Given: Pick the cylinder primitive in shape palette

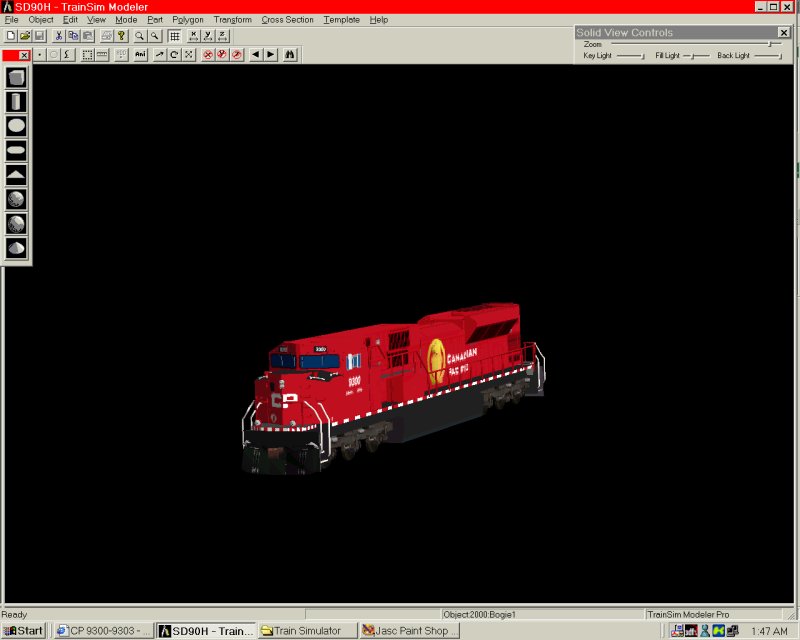Looking at the screenshot, I should tap(16, 102).
